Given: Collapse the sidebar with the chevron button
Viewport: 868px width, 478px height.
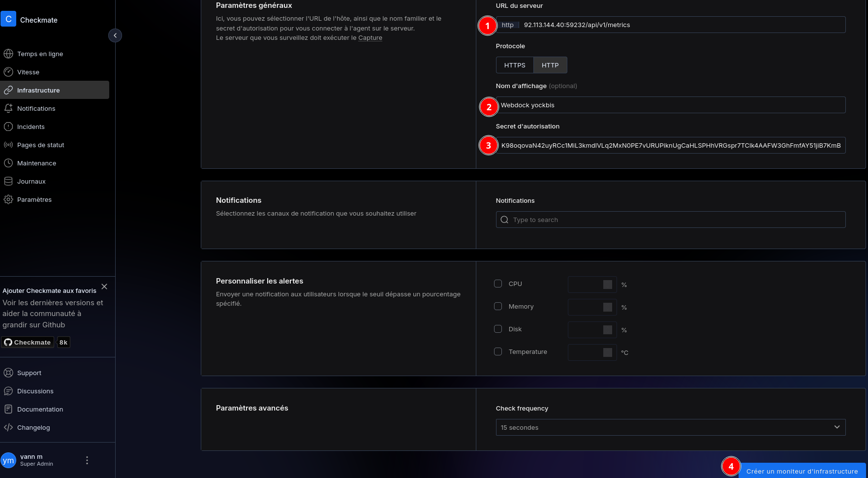Looking at the screenshot, I should coord(115,35).
